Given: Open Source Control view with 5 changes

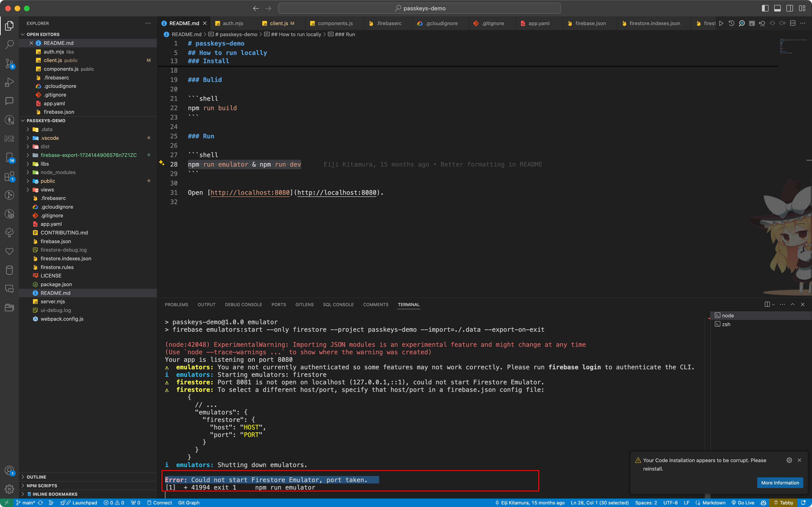Looking at the screenshot, I should coord(9,63).
